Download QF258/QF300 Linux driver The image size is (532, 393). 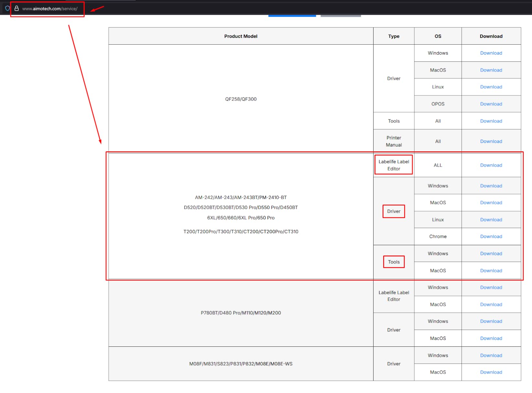pos(491,87)
